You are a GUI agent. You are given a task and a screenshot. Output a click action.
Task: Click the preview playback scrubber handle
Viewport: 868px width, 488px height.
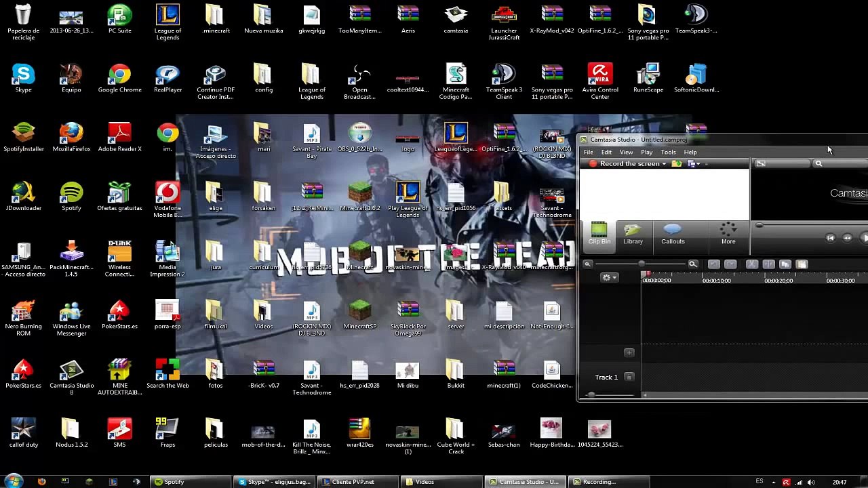point(759,226)
